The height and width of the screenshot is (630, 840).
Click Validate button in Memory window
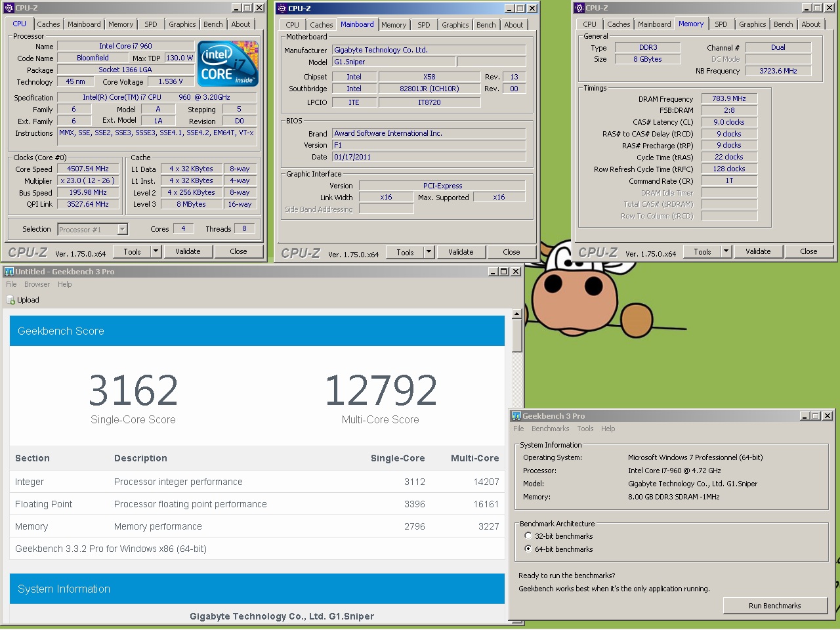tap(758, 251)
